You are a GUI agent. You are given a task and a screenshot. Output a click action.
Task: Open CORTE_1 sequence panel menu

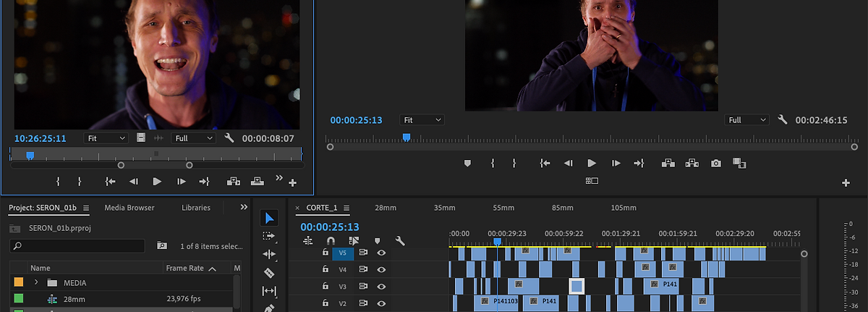tap(348, 208)
